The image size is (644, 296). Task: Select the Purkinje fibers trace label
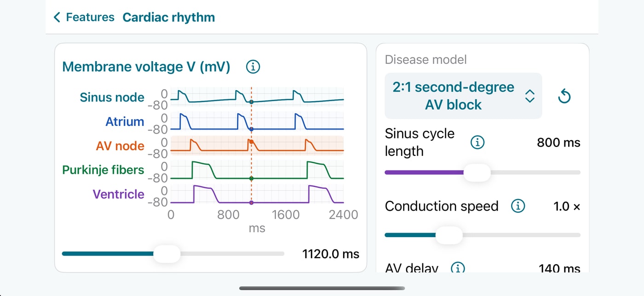tap(103, 170)
